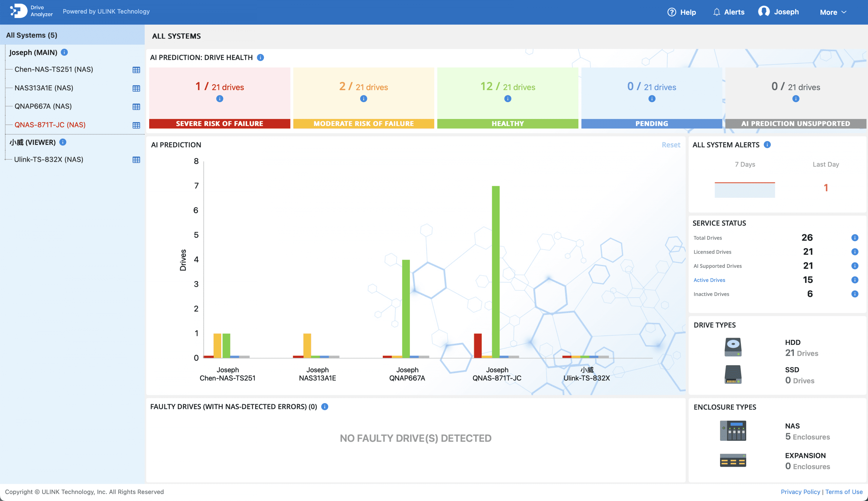868x501 pixels.
Task: Open the Alerts notification bell
Action: click(717, 12)
